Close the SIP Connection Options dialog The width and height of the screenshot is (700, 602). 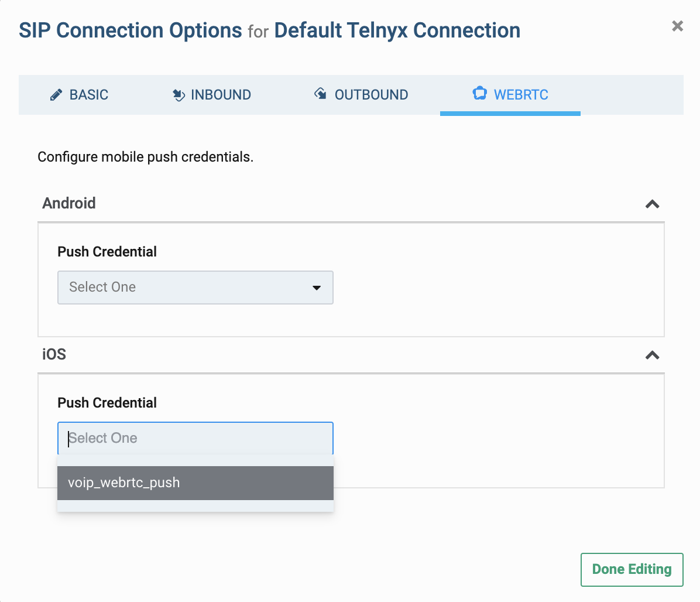point(677,26)
